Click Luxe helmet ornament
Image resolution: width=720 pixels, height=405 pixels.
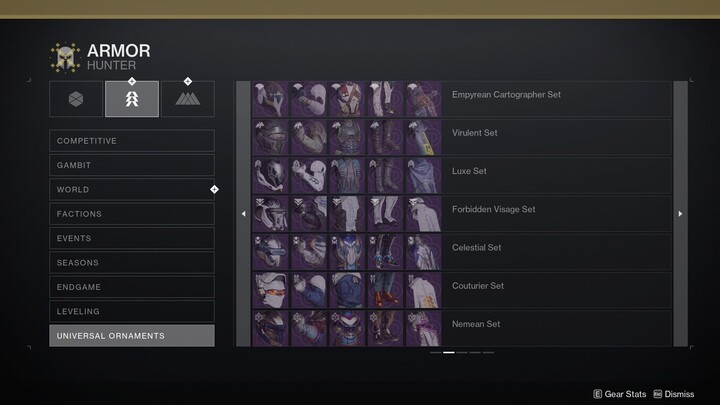[x=271, y=175]
